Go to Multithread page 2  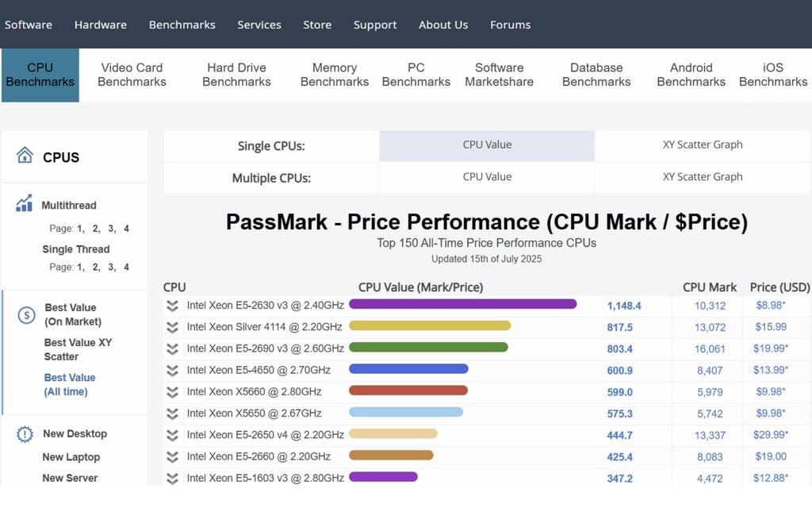96,229
